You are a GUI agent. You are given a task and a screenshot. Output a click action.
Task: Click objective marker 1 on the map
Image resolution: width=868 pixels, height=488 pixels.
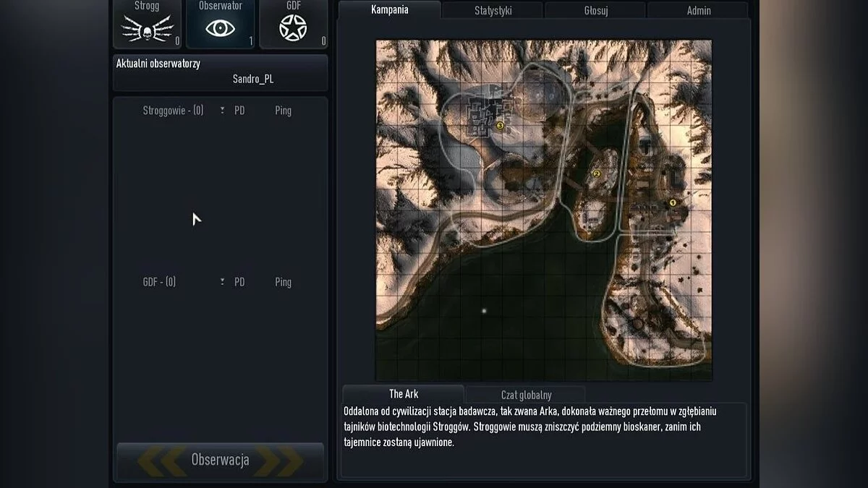pyautogui.click(x=672, y=203)
